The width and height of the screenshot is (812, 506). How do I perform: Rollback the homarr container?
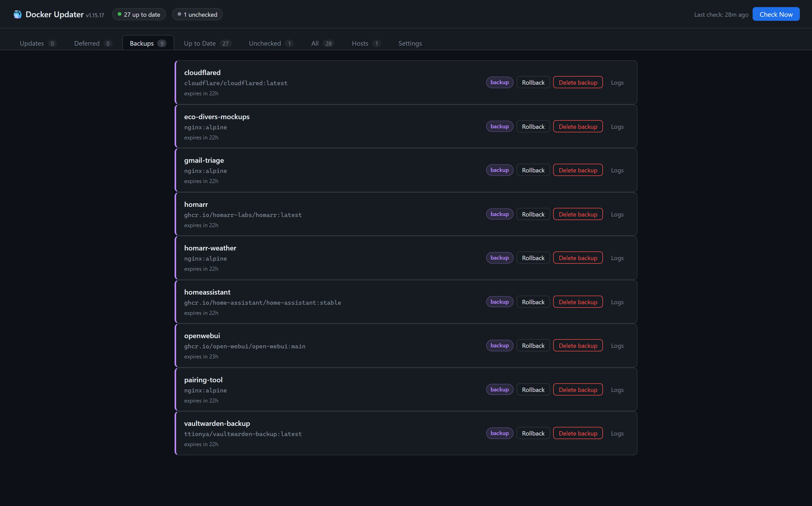(x=533, y=214)
